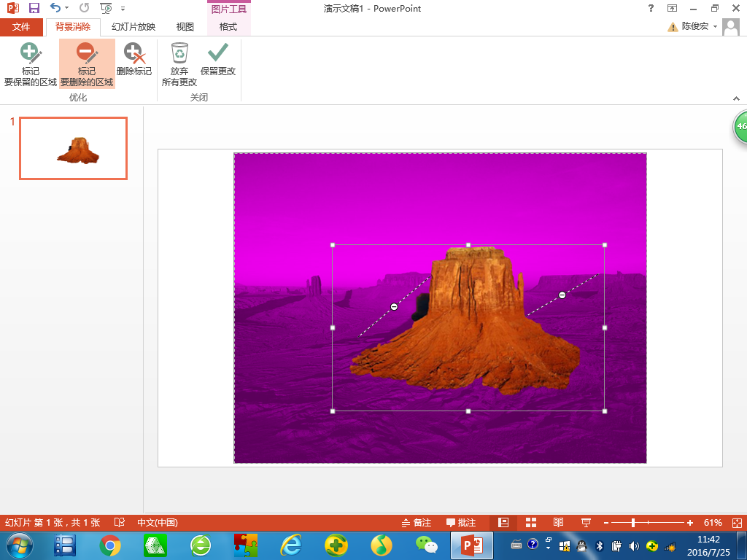Click the clock showing 11:42
The height and width of the screenshot is (560, 747).
[708, 540]
